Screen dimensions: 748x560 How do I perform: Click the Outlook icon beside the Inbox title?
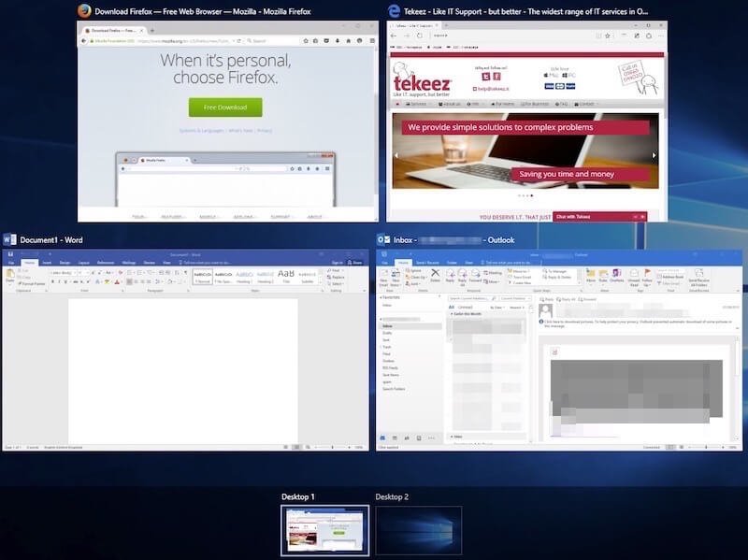coord(383,239)
